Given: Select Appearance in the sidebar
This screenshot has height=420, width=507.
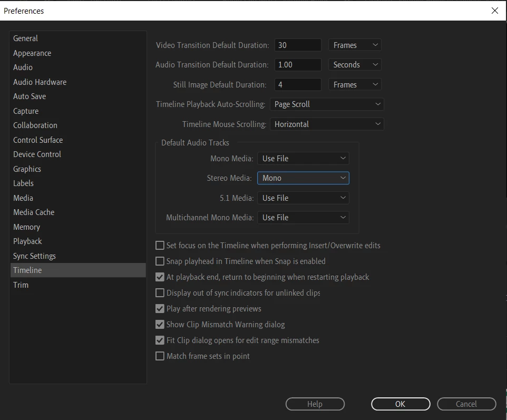Looking at the screenshot, I should (x=77, y=53).
